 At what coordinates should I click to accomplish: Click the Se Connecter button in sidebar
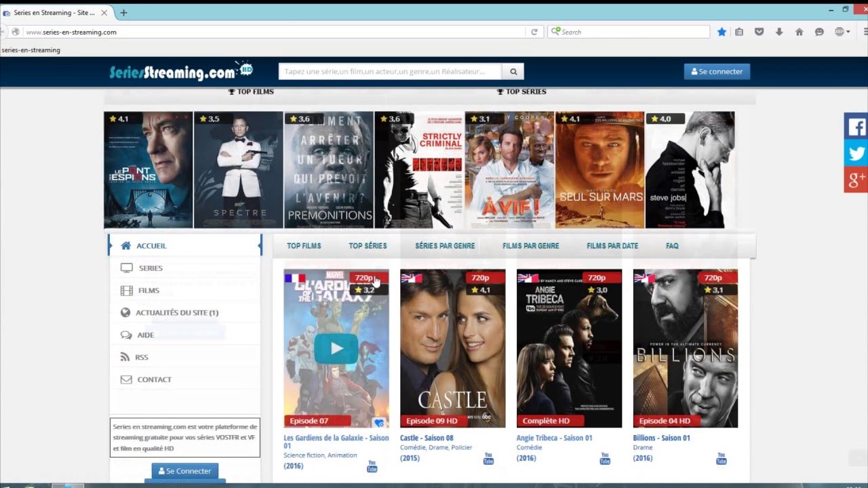(x=185, y=471)
